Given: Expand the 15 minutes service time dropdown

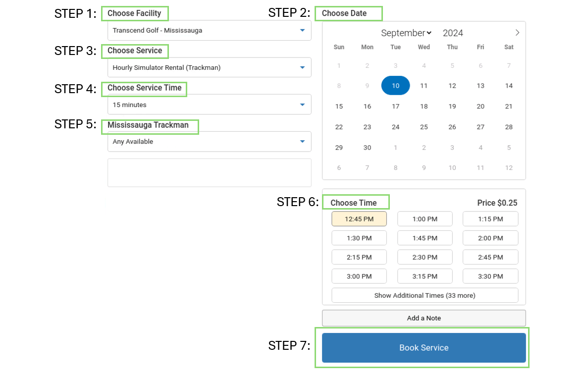Looking at the screenshot, I should pyautogui.click(x=209, y=105).
